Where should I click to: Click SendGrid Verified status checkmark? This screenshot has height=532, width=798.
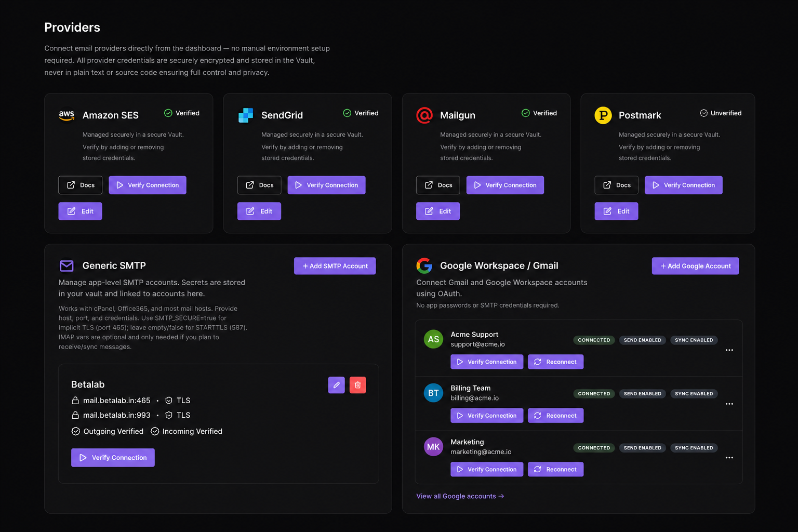click(x=347, y=113)
